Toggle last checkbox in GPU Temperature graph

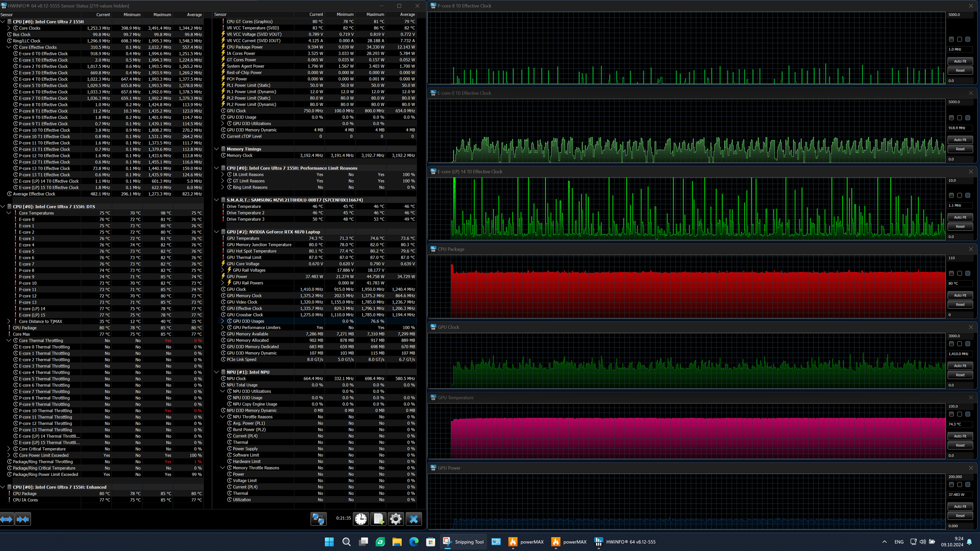coord(968,414)
